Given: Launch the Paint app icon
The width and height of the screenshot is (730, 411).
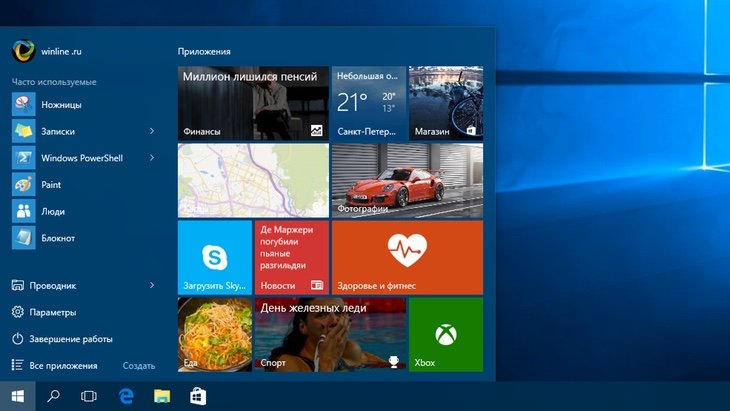Looking at the screenshot, I should [23, 184].
